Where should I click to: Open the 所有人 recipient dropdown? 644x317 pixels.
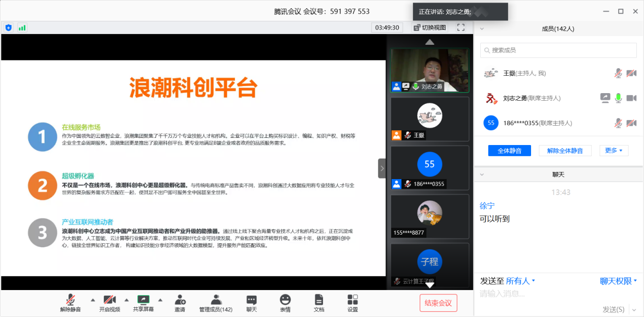point(520,281)
